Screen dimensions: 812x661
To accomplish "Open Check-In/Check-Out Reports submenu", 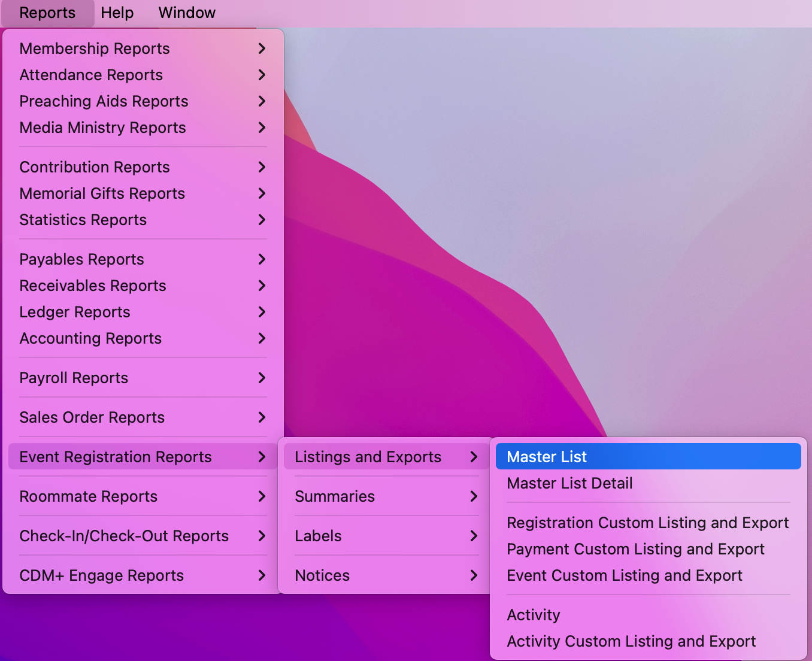I will 124,536.
